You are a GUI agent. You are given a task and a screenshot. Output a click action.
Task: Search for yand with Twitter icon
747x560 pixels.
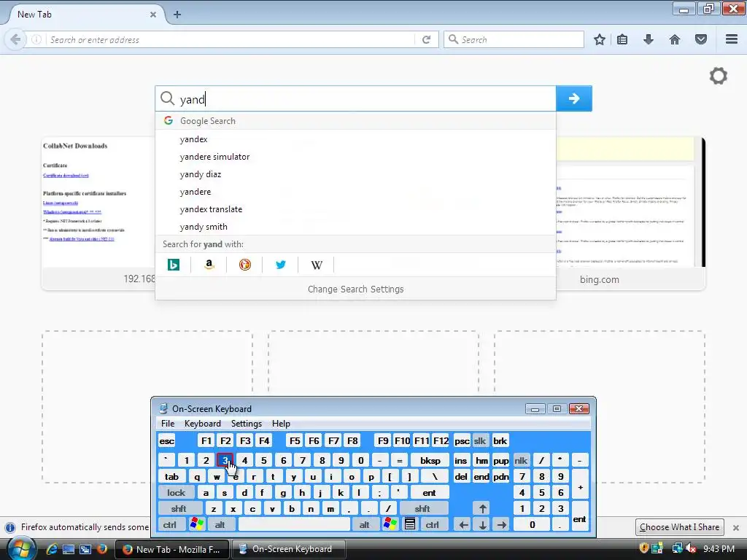pos(281,265)
